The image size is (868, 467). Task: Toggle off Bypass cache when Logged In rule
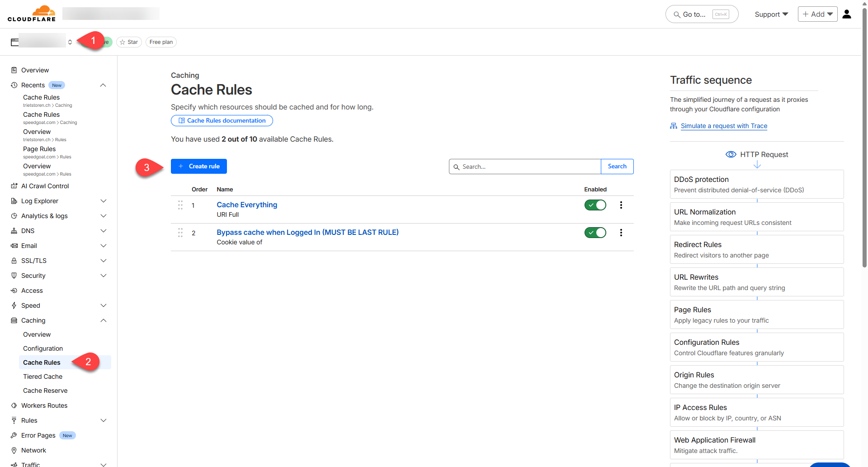[x=595, y=233]
